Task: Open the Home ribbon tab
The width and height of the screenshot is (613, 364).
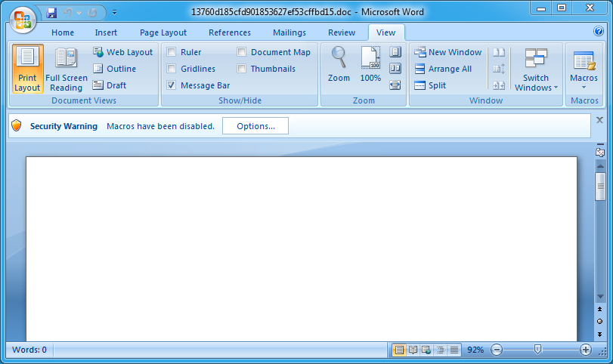Action: (63, 32)
